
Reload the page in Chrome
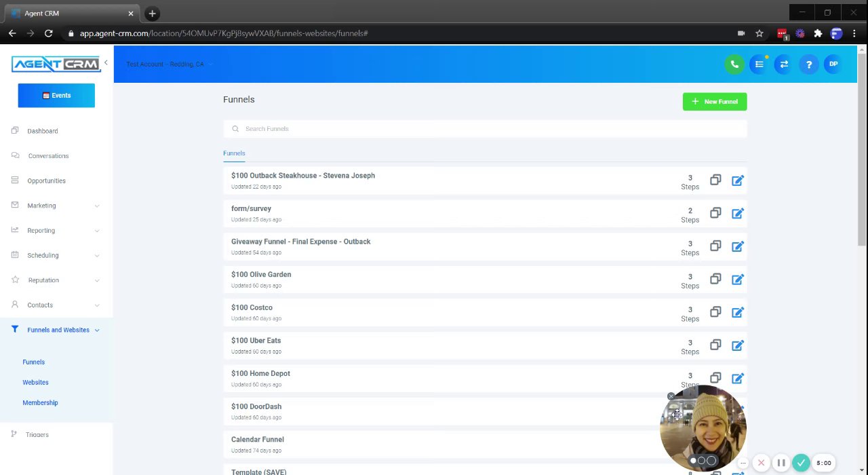coord(49,33)
